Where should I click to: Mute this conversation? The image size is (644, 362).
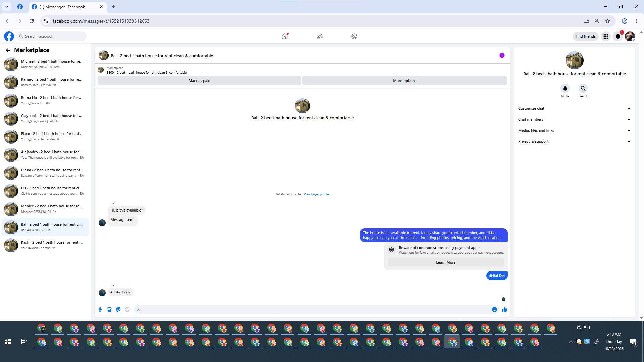click(565, 88)
